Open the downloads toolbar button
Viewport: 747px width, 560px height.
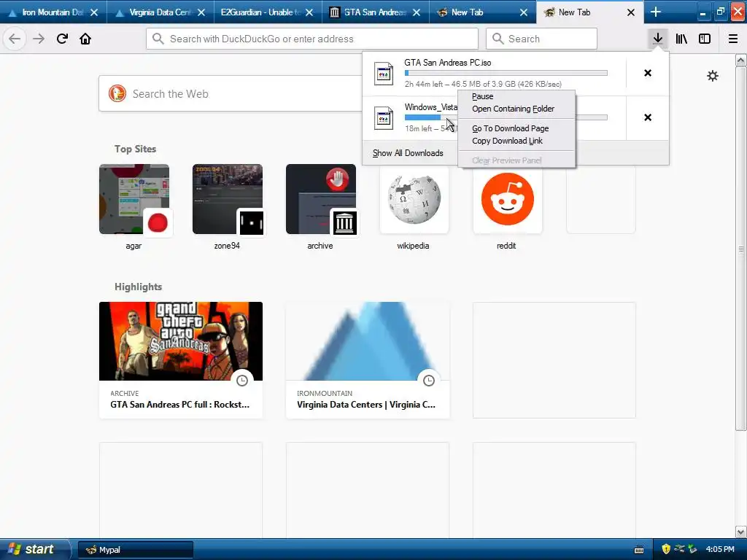(657, 39)
